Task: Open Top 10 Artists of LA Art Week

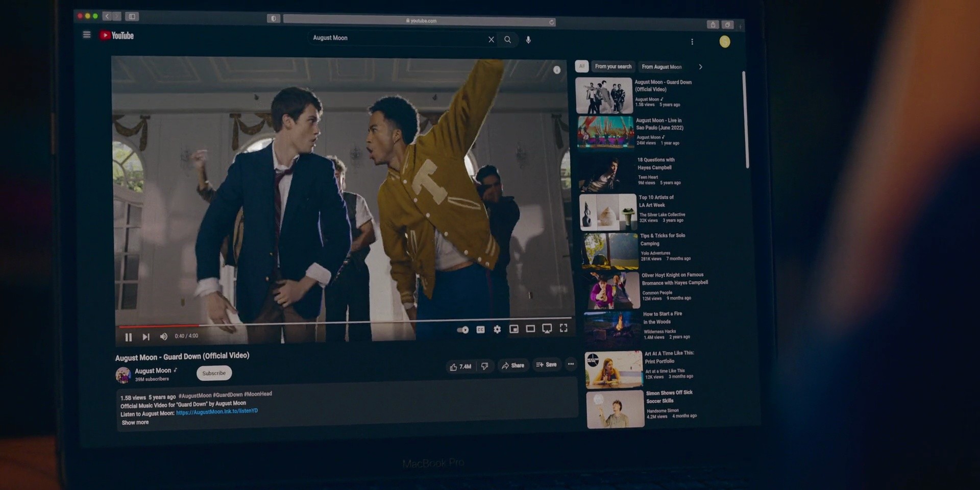Action: [x=656, y=201]
